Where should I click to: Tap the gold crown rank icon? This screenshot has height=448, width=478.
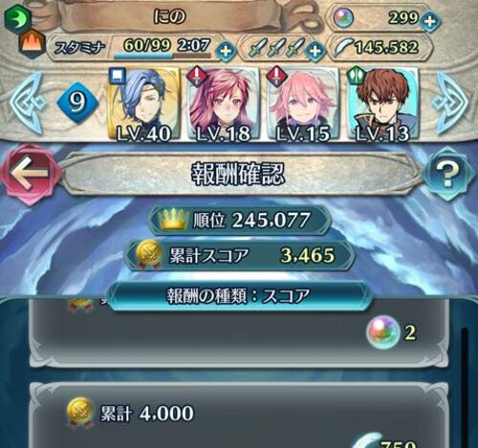(174, 220)
